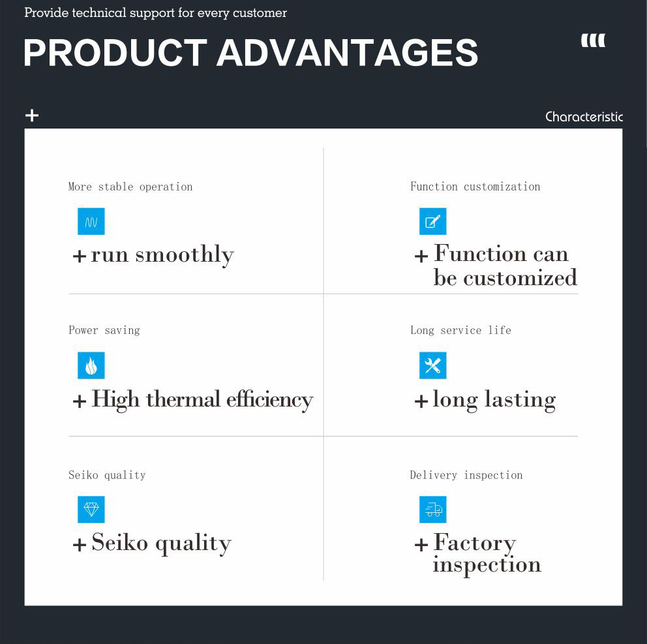
Task: Click the wrench and screwdriver icon
Action: (432, 365)
